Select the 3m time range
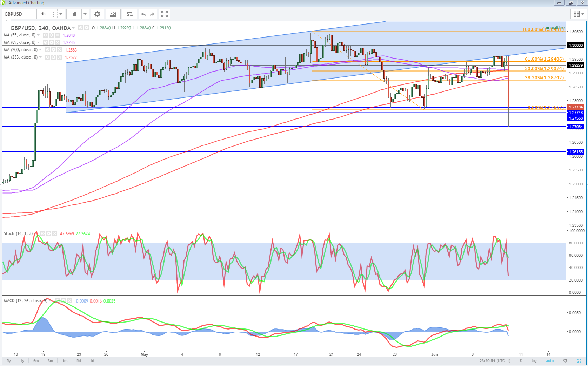The image size is (588, 366). 51,361
